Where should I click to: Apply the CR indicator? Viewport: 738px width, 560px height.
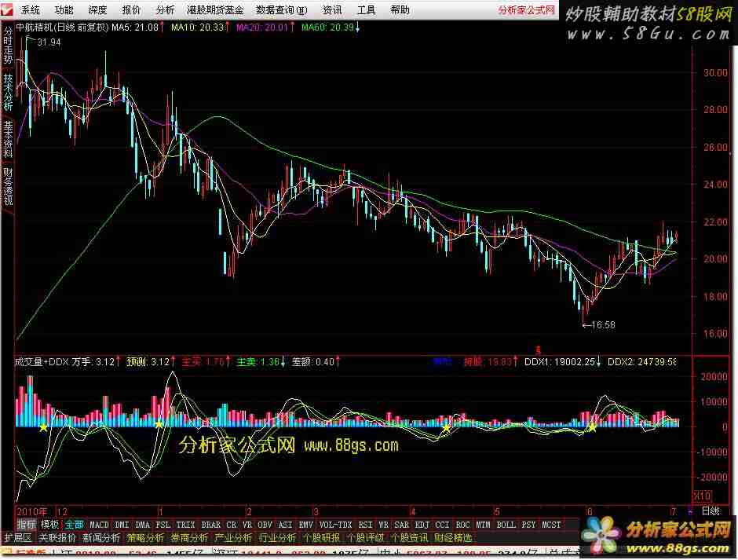point(231,524)
